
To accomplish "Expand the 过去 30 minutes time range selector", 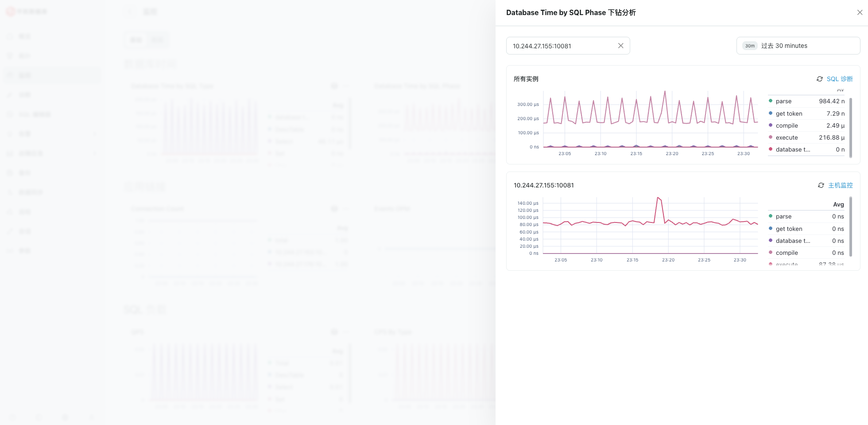I will coord(798,46).
